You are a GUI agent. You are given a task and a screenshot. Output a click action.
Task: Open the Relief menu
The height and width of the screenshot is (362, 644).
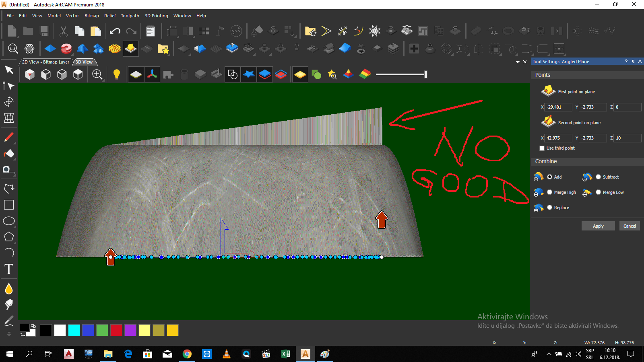click(x=110, y=16)
